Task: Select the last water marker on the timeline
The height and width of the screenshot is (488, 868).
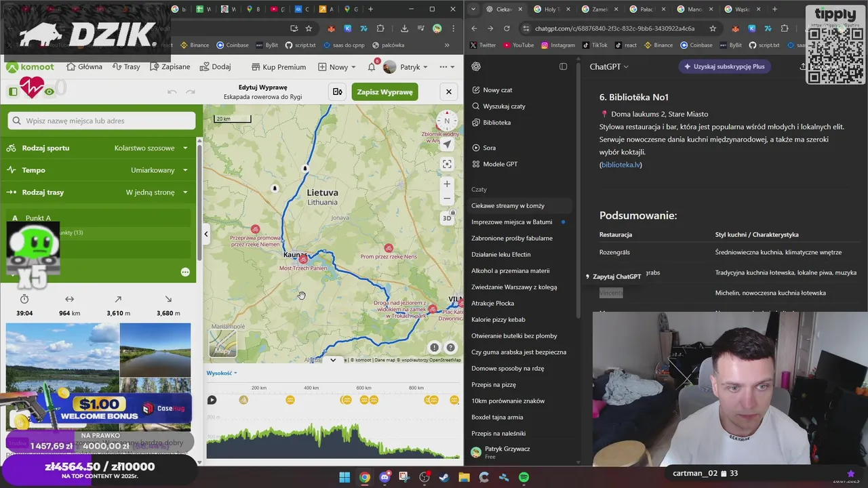Action: click(x=453, y=400)
